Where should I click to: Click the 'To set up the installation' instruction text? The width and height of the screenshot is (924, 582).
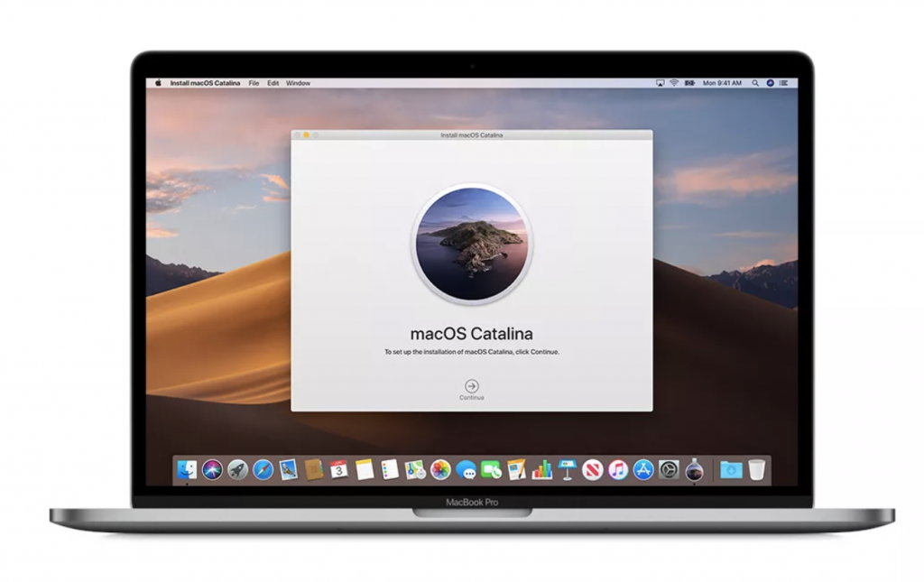(x=471, y=352)
